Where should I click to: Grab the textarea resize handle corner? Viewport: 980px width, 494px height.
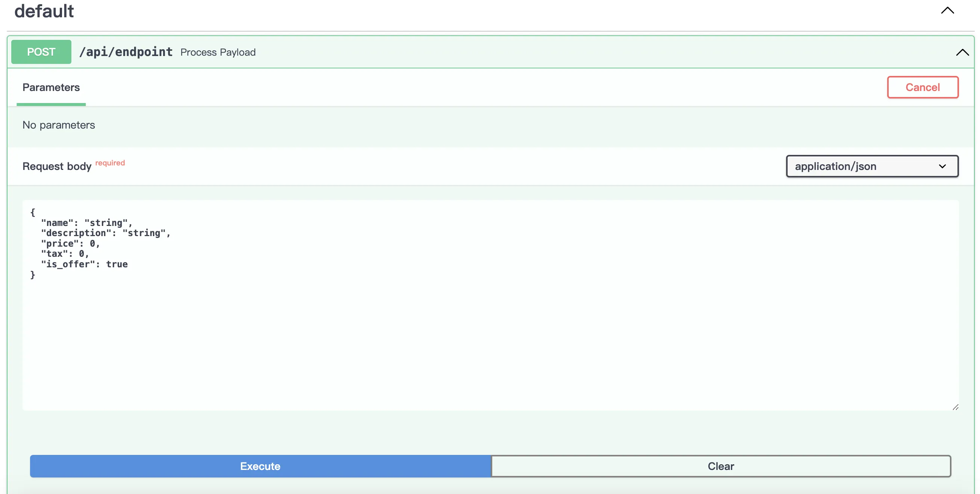tap(955, 407)
